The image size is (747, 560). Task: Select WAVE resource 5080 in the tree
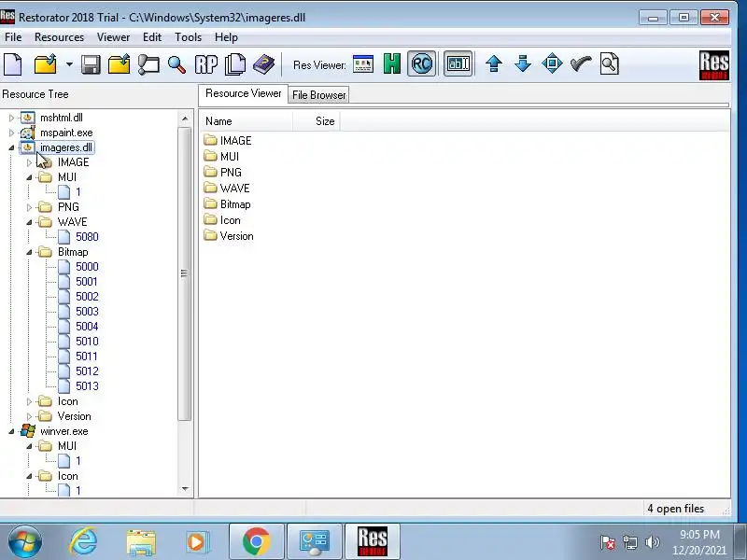click(x=87, y=237)
